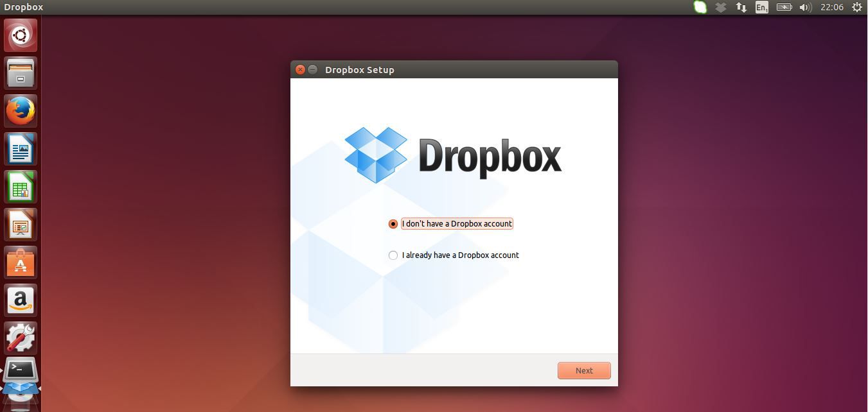Open System Settings wrench-and-gear icon
868x412 pixels.
click(21, 338)
